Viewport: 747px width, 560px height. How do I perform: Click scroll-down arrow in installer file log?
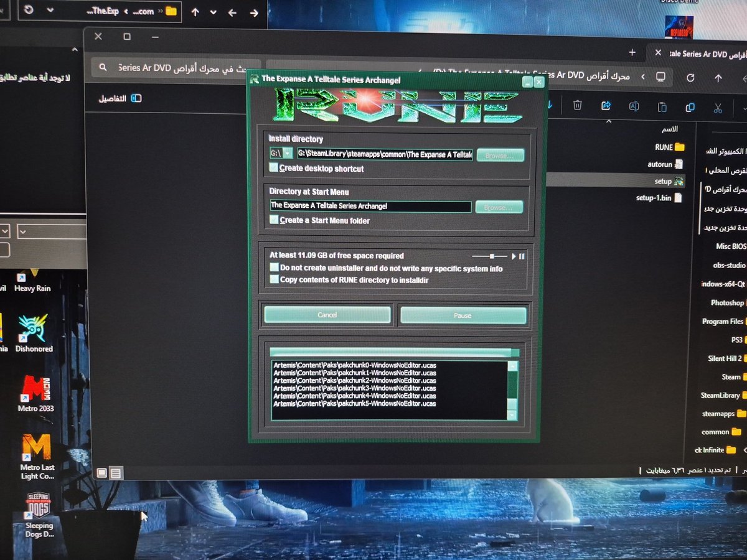(x=512, y=415)
